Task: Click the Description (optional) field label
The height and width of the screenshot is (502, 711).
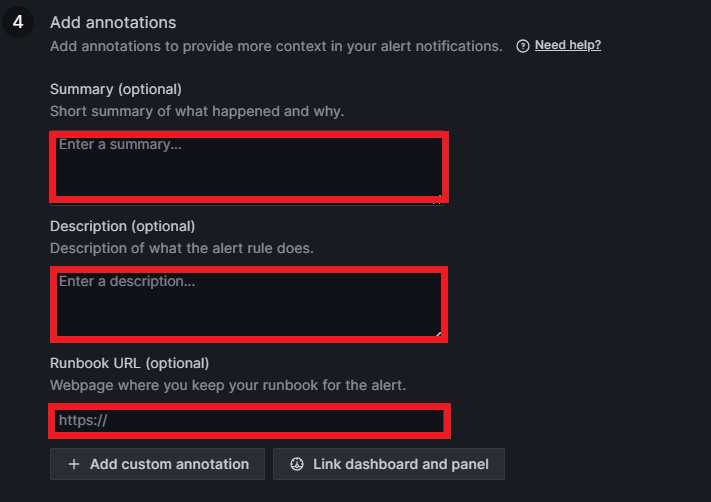Action: [122, 226]
